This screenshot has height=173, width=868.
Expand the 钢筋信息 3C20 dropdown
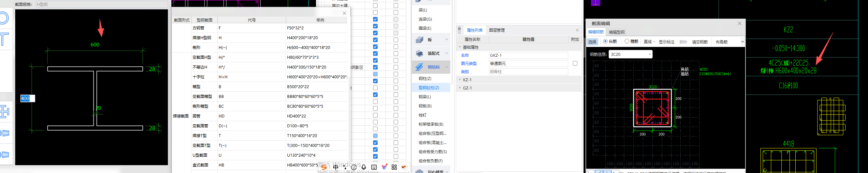[649, 55]
